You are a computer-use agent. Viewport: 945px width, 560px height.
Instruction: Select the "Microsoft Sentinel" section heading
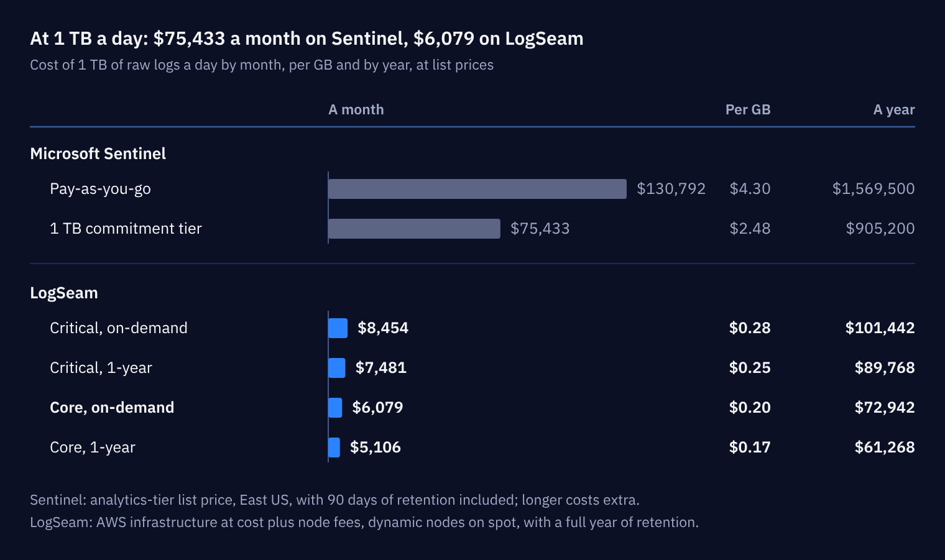98,154
